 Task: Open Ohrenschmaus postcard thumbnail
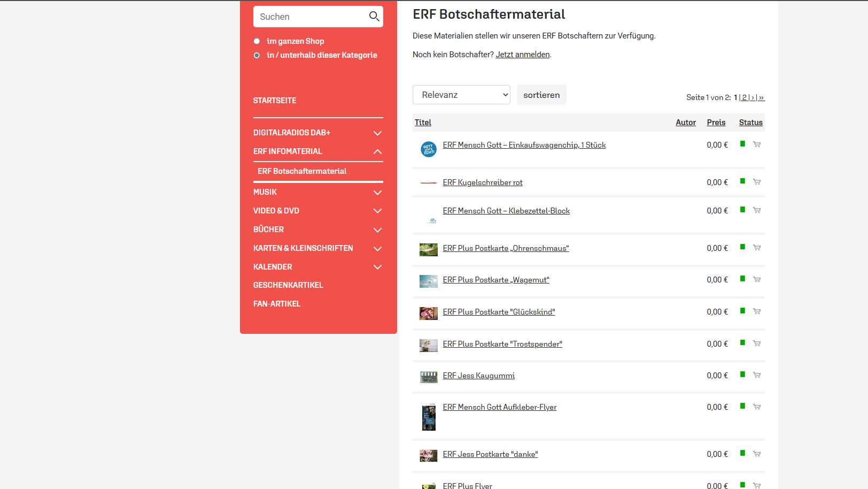click(429, 250)
